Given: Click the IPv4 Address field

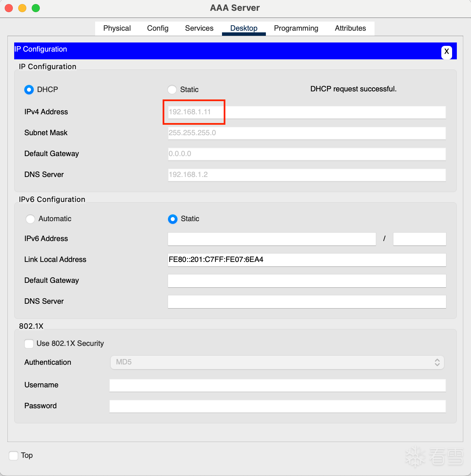Looking at the screenshot, I should coord(307,112).
